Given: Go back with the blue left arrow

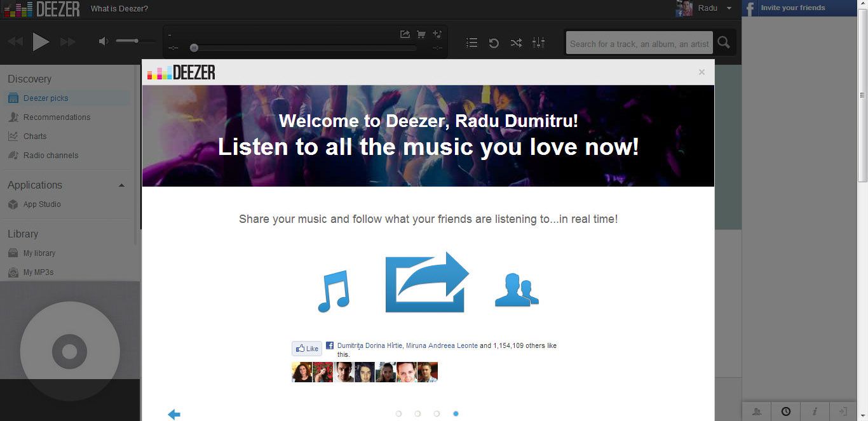Looking at the screenshot, I should coord(174,414).
